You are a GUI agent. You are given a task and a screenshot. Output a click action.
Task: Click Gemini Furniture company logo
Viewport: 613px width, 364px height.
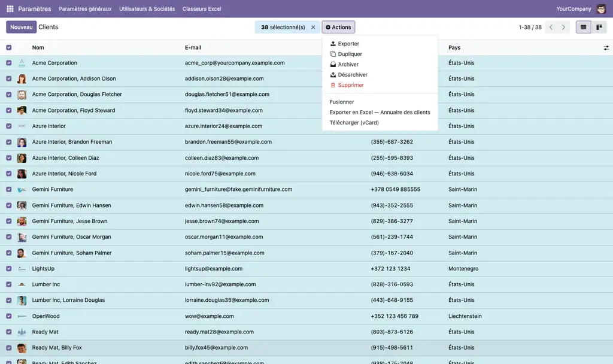22,190
